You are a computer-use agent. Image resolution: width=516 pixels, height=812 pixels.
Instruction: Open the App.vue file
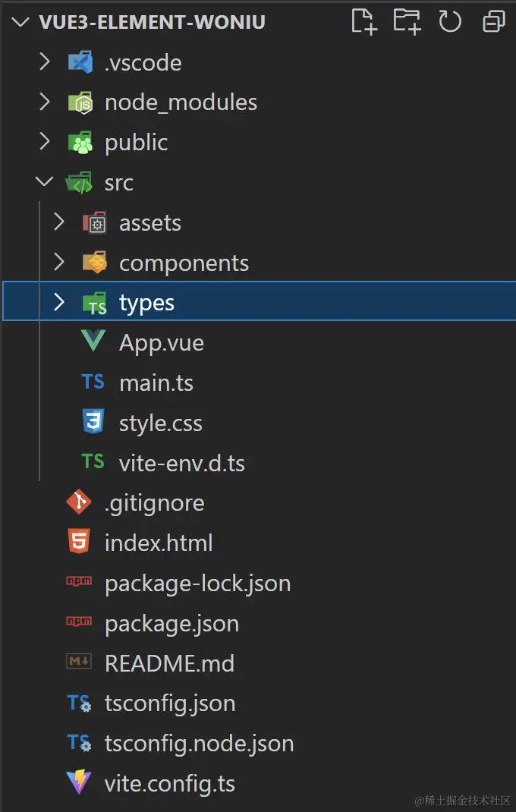pos(162,343)
